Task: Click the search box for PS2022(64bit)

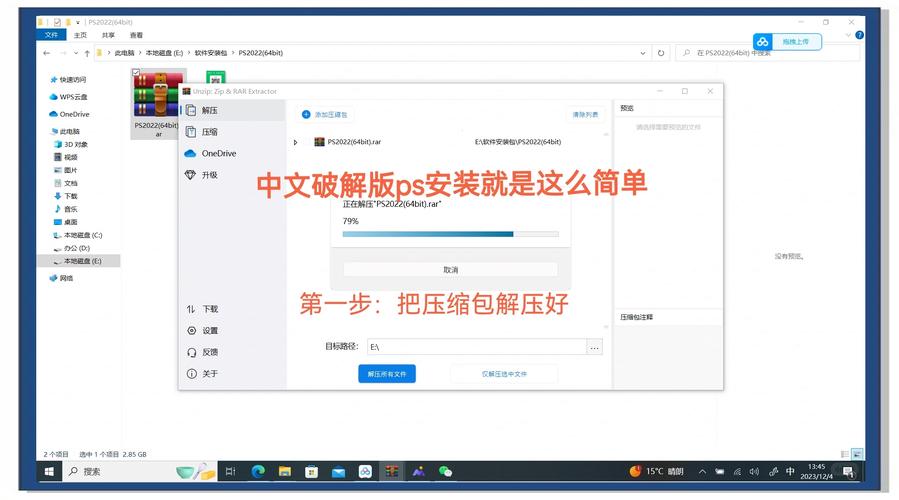Action: [768, 53]
